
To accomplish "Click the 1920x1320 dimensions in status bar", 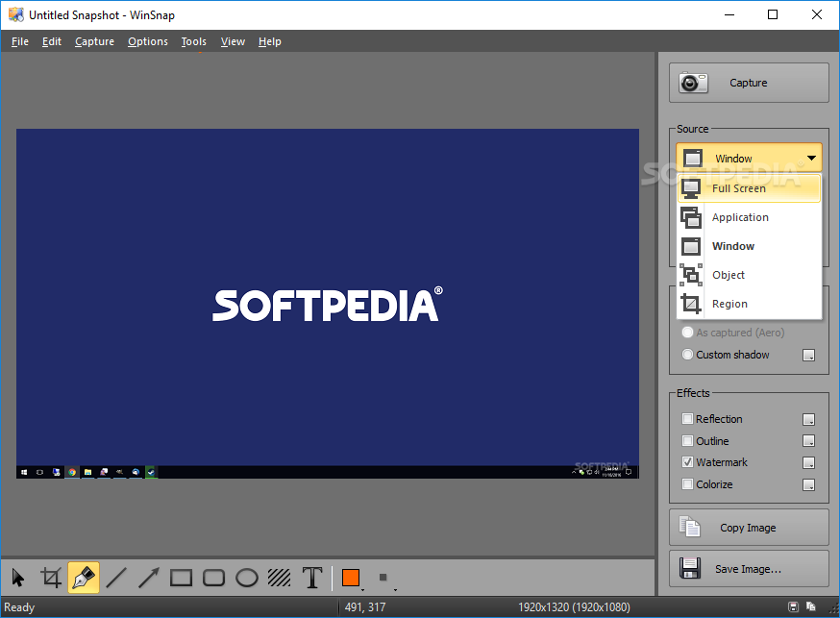I will [x=574, y=607].
